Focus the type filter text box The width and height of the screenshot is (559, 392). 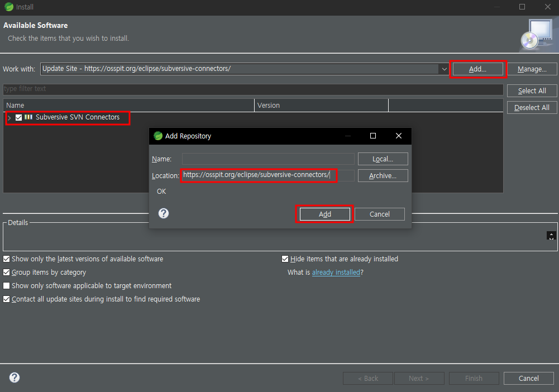(x=253, y=89)
